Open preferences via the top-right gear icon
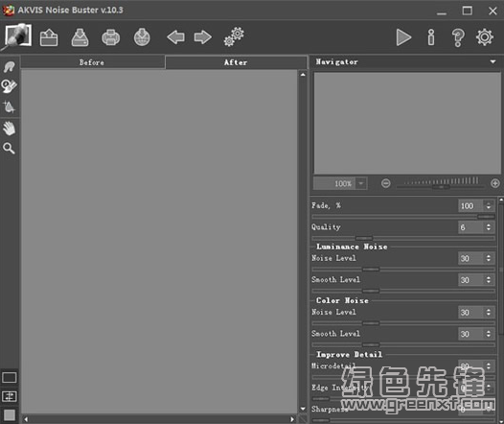Image resolution: width=504 pixels, height=424 pixels. coord(485,37)
